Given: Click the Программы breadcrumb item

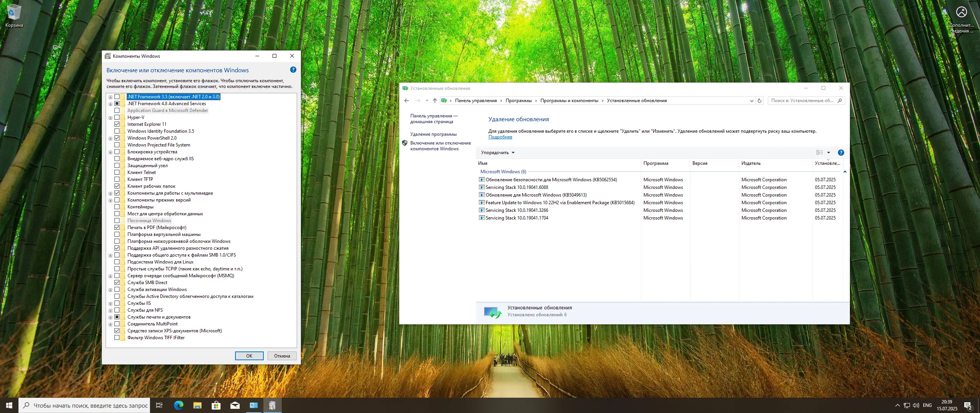Looking at the screenshot, I should 518,101.
